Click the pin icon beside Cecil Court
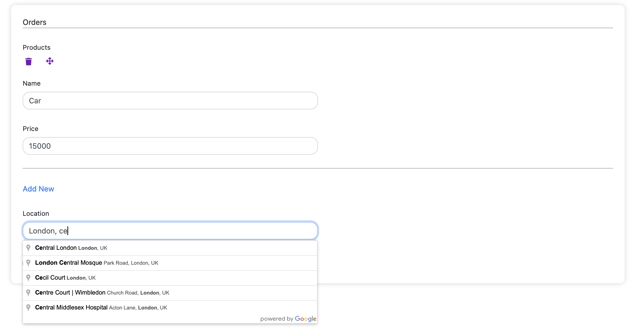Image resolution: width=644 pixels, height=336 pixels. (28, 278)
